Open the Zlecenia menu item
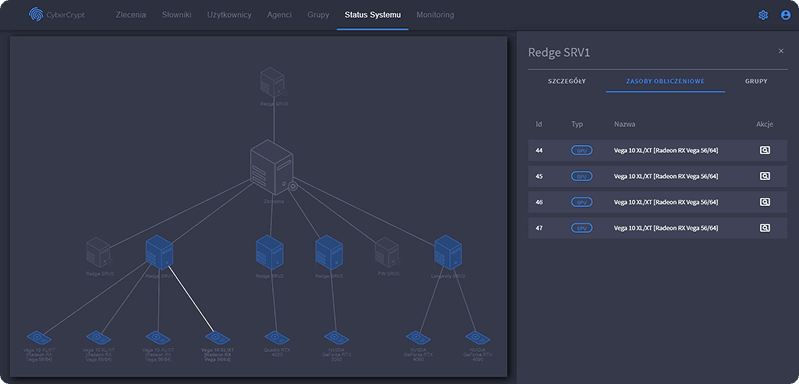Screen dimensions: 799x384 (x=131, y=15)
